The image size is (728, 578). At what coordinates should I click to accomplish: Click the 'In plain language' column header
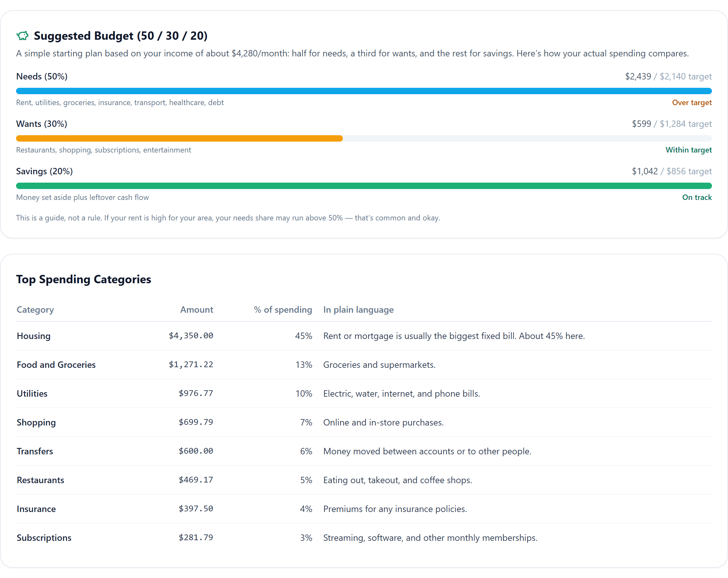(359, 310)
